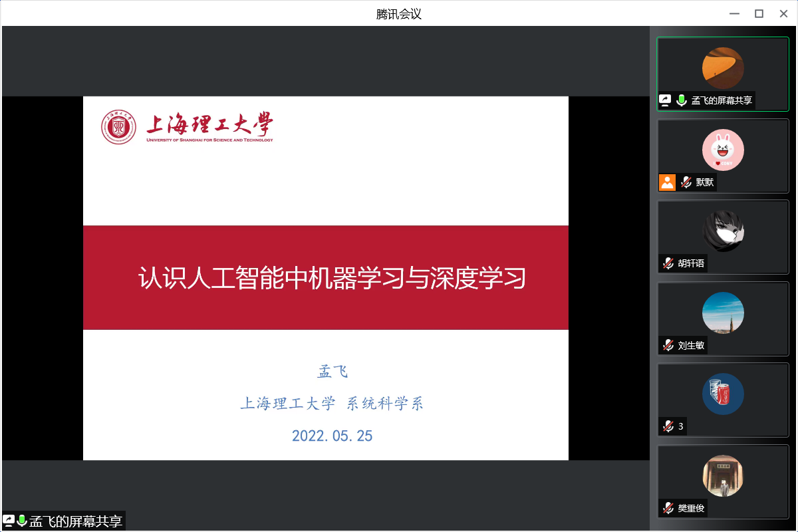Maximize the 腾讯会议 meeting window
Screen dimensions: 798x532
click(x=759, y=13)
